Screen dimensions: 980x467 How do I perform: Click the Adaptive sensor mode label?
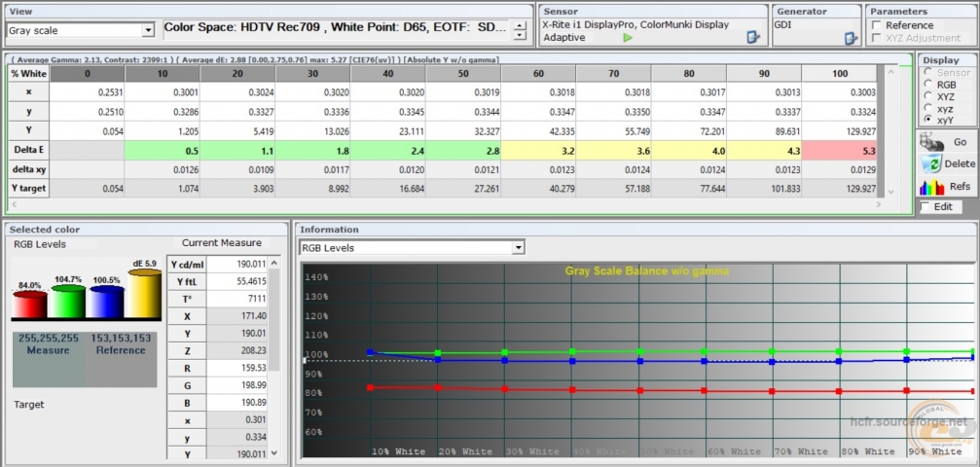[x=563, y=38]
